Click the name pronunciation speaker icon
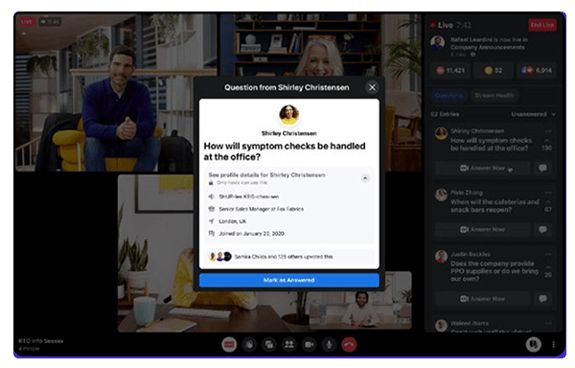Screen dimensions: 575x368 (211, 196)
